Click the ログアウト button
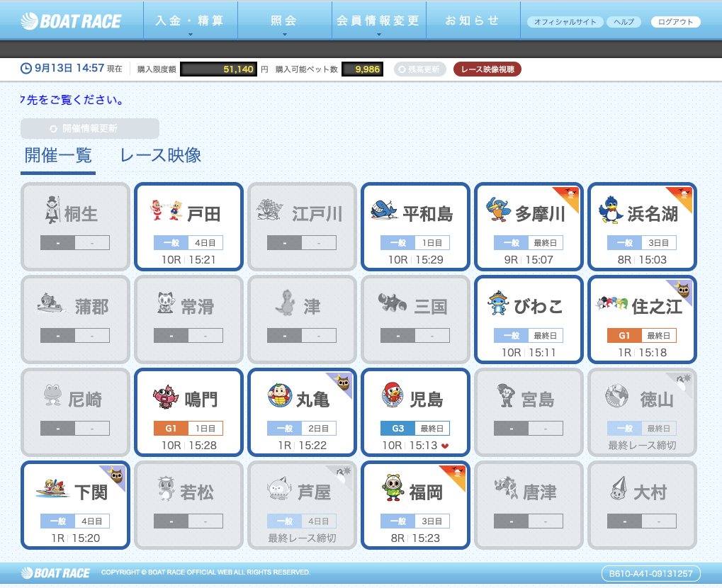The image size is (722, 588). point(675,22)
